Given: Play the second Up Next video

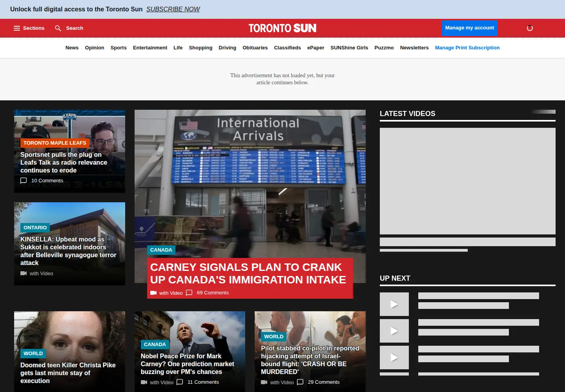Looking at the screenshot, I should tap(394, 331).
